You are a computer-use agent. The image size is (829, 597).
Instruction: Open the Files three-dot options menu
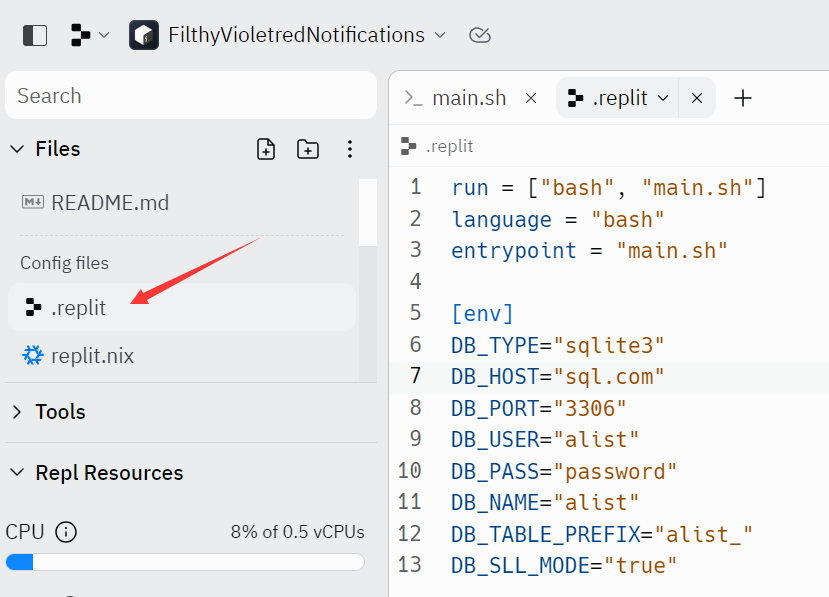coord(350,149)
